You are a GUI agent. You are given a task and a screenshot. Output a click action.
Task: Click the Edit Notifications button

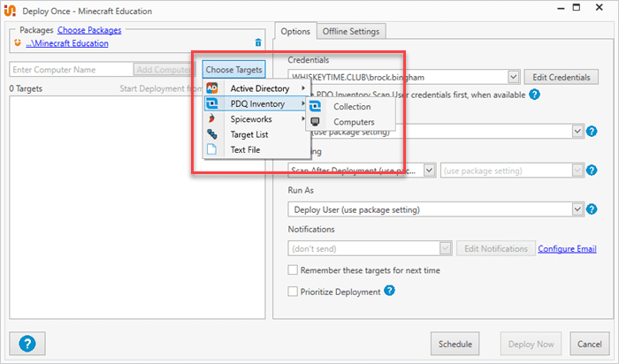(496, 248)
